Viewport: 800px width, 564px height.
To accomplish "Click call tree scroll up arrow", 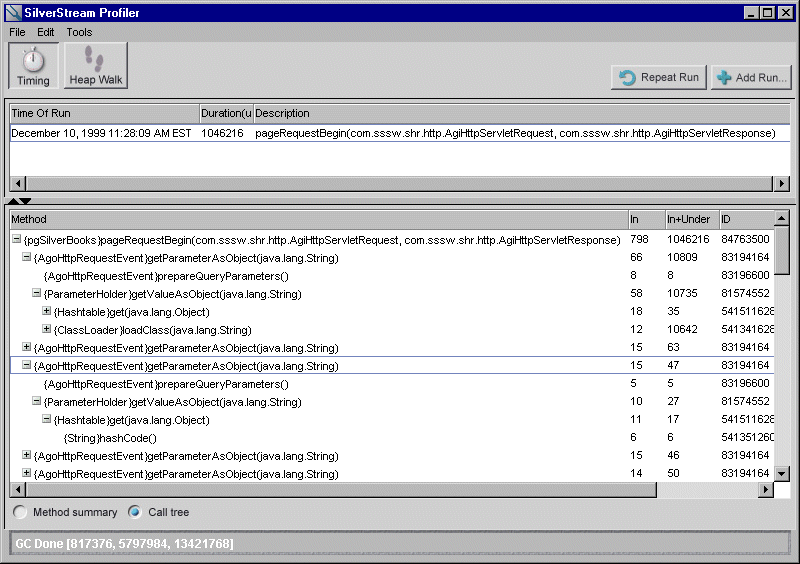I will [x=782, y=218].
